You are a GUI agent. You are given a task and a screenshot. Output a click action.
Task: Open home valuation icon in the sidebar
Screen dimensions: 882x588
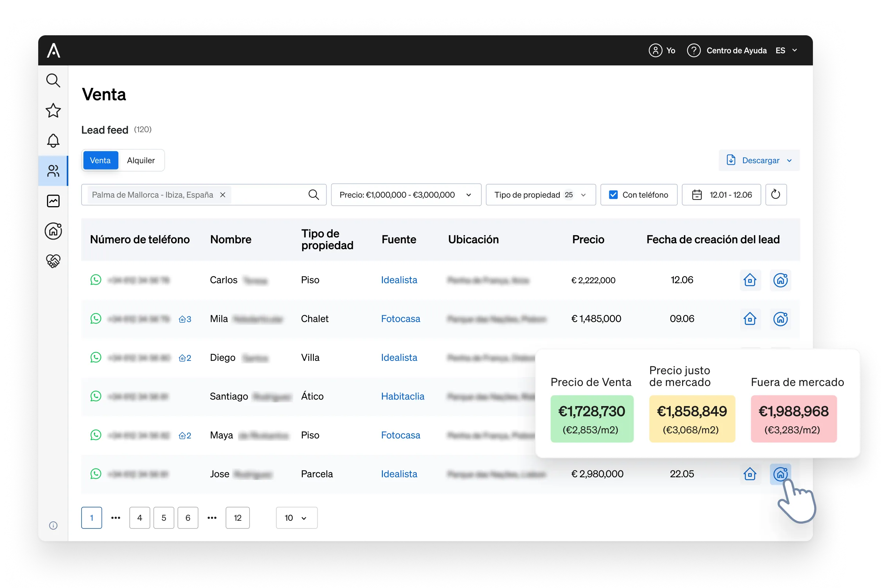click(53, 231)
